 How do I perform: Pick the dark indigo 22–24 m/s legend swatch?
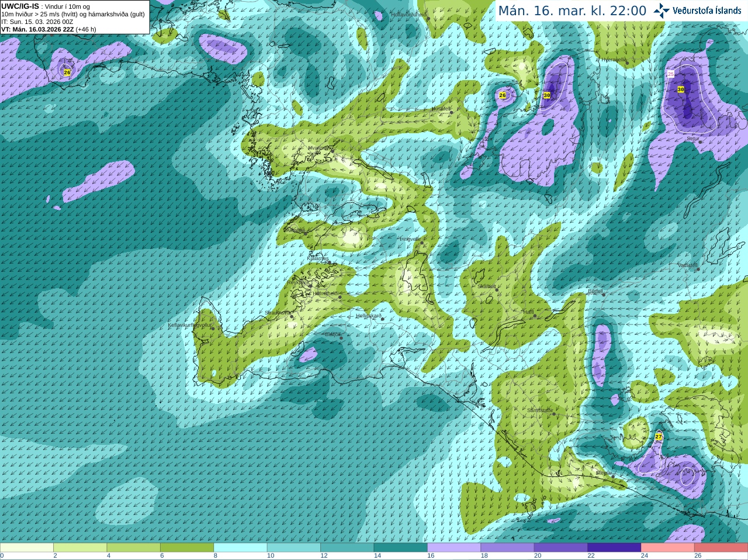(x=615, y=548)
